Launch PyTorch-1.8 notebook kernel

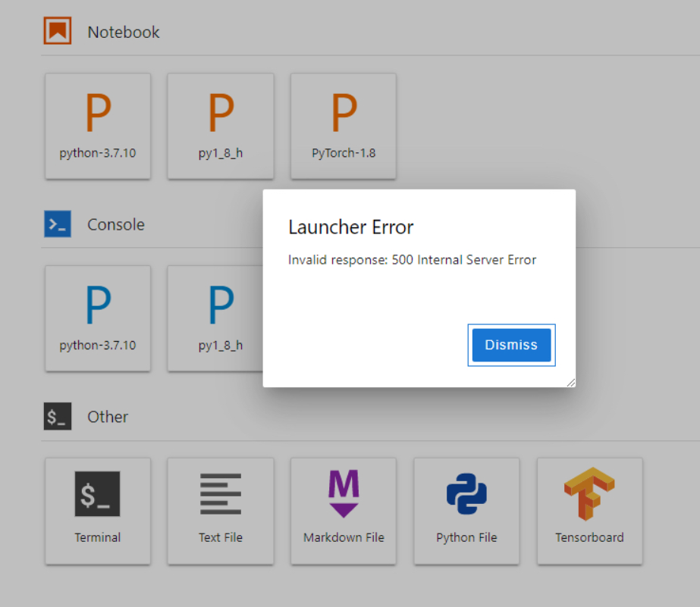(x=344, y=127)
